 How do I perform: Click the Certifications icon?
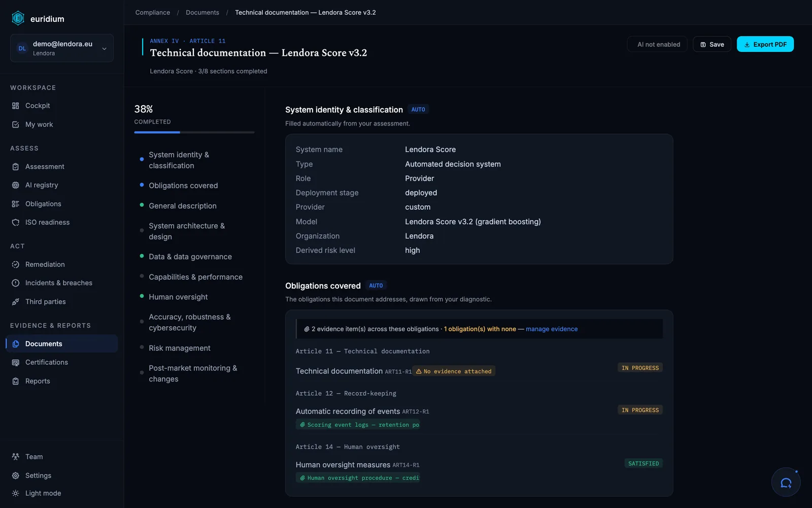[x=15, y=362]
